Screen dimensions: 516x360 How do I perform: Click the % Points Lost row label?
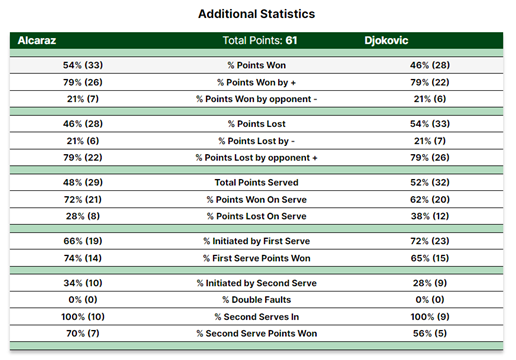[256, 124]
